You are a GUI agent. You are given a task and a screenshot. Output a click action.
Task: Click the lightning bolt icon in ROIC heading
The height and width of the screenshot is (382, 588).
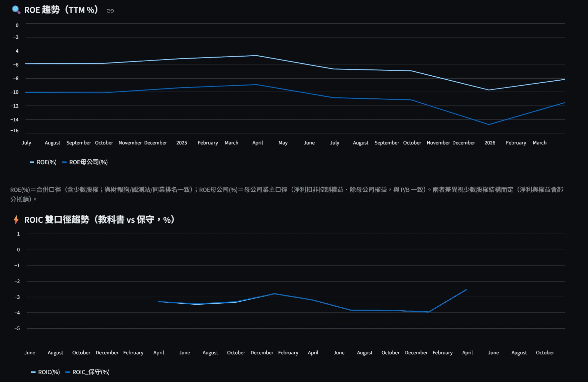(x=16, y=219)
